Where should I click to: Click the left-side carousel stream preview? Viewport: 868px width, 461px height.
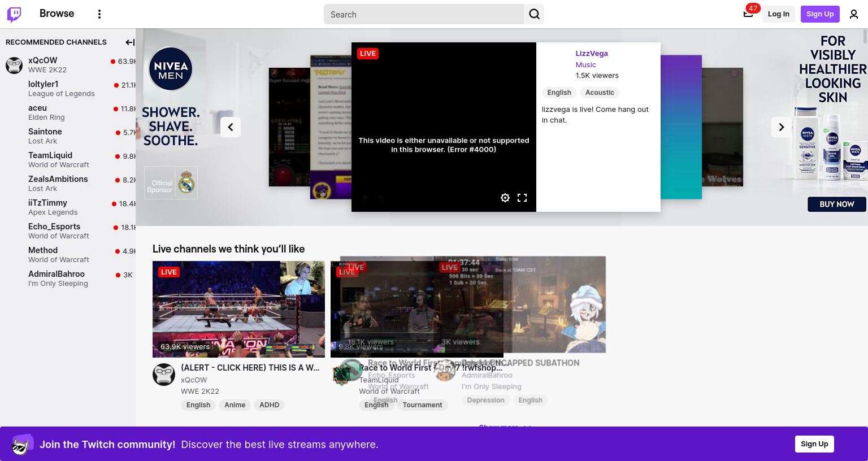[x=289, y=127]
